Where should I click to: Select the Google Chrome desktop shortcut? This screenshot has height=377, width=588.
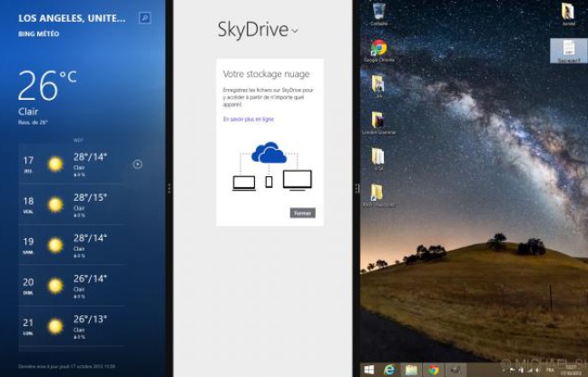click(x=378, y=51)
